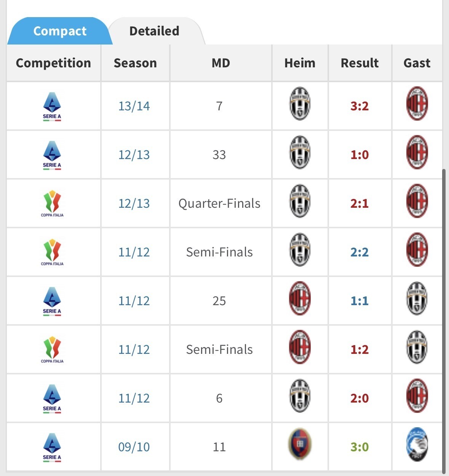449x476 pixels.
Task: Click AC Milan crest in the Quarter-Finals row
Action: click(x=417, y=201)
